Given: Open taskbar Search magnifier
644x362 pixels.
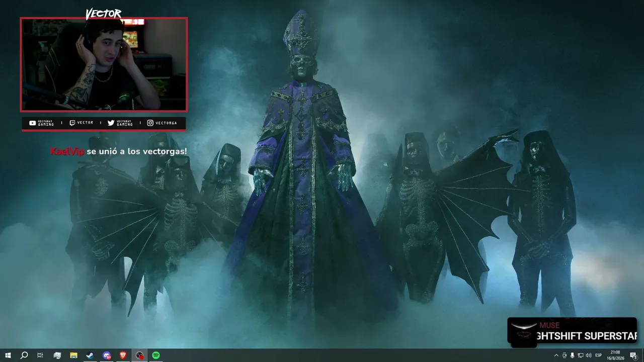Looking at the screenshot, I should point(24,355).
